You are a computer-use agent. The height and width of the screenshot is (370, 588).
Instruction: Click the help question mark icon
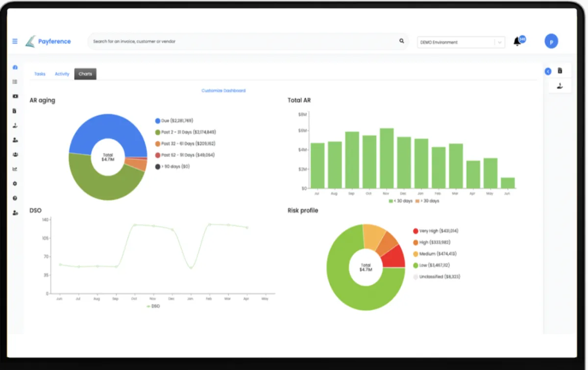(x=15, y=198)
